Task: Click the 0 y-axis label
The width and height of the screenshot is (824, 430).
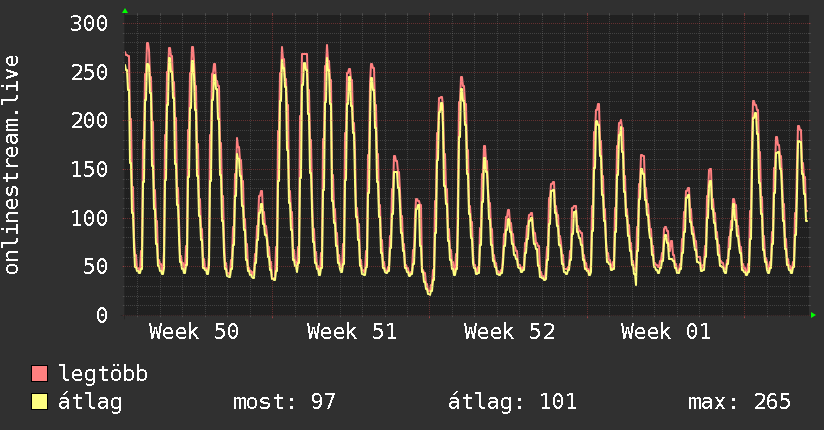Action: tap(102, 315)
